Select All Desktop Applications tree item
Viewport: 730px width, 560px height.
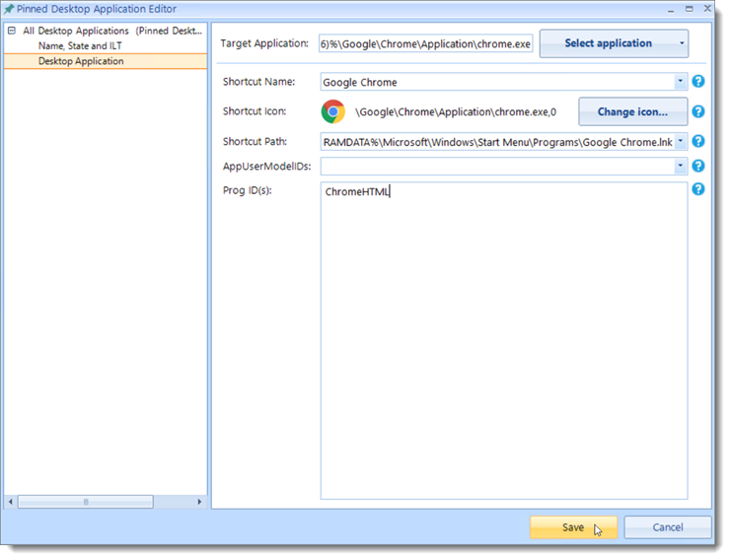(x=112, y=31)
